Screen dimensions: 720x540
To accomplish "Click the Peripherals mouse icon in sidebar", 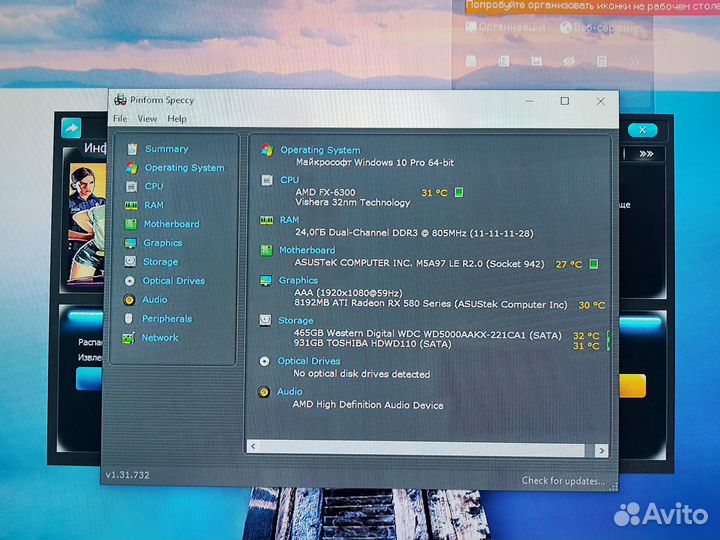I will 129,319.
